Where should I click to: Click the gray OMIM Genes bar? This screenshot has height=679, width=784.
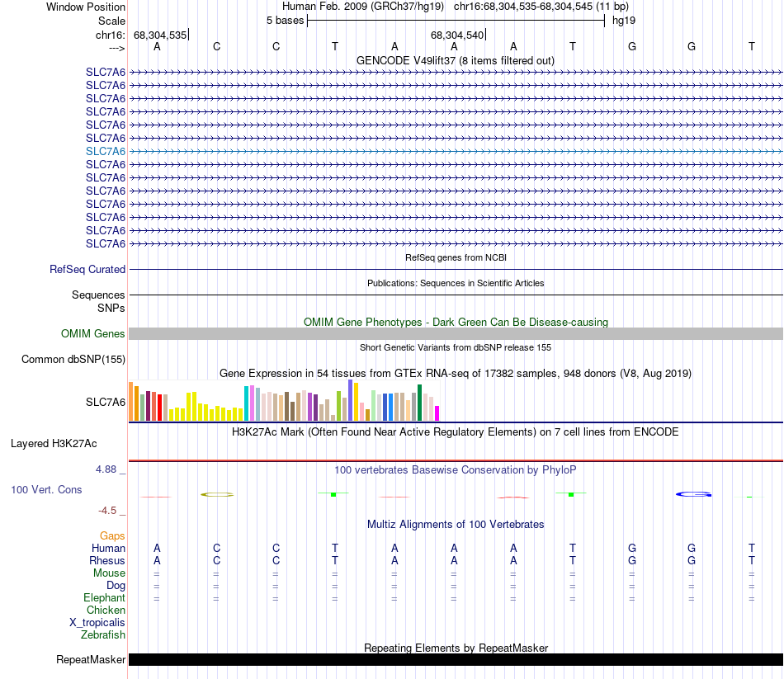456,333
